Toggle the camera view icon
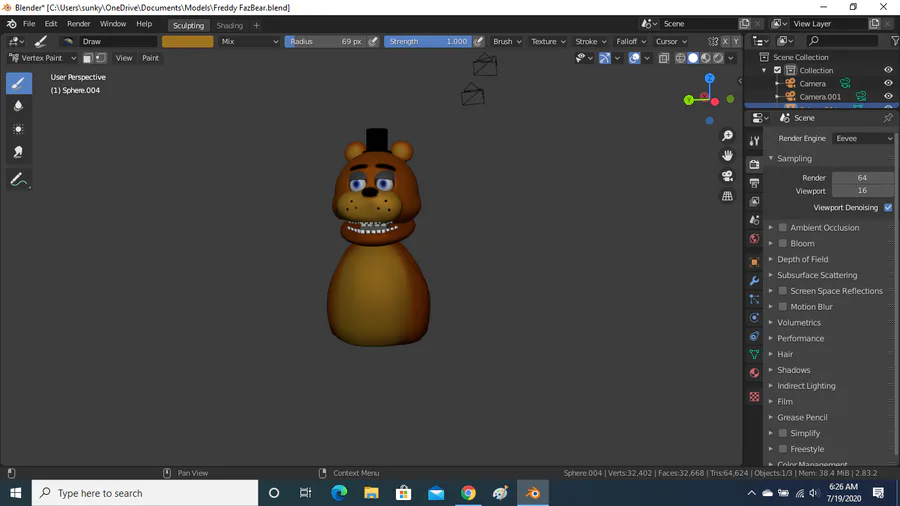This screenshot has height=506, width=900. (x=727, y=176)
